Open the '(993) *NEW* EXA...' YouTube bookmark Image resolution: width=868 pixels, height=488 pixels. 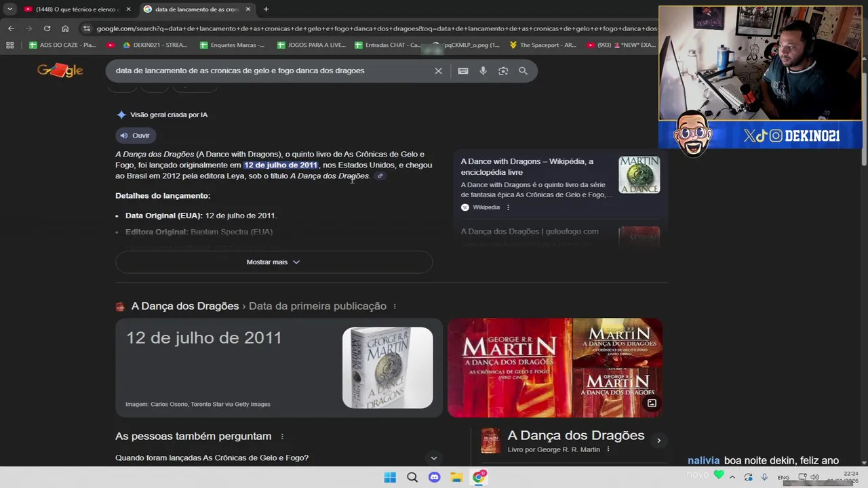point(620,45)
